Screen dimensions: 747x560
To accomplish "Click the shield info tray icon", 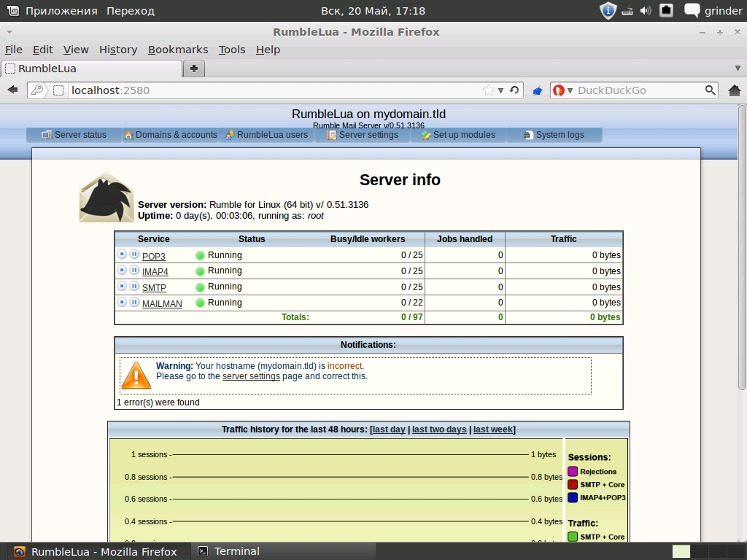I will 608,10.
